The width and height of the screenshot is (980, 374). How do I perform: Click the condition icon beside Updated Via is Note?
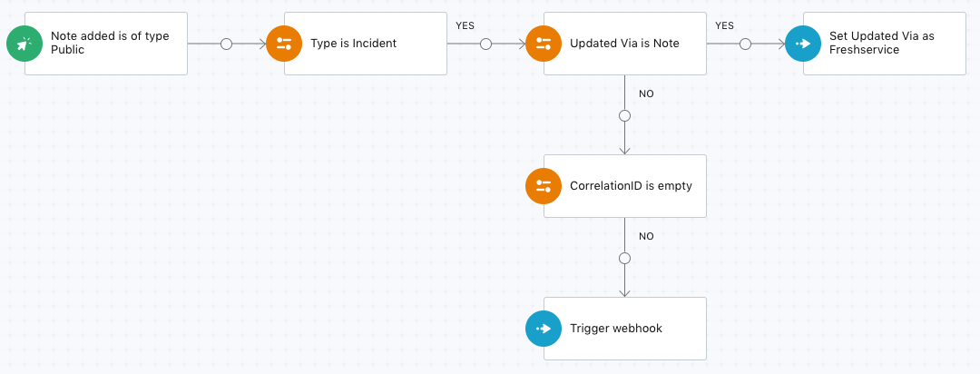click(544, 44)
